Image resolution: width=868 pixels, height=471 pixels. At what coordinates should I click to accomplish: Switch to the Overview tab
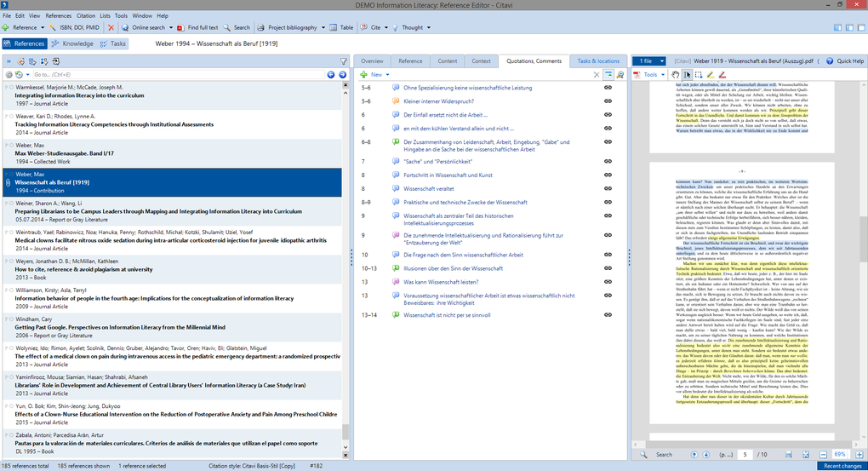pos(372,61)
